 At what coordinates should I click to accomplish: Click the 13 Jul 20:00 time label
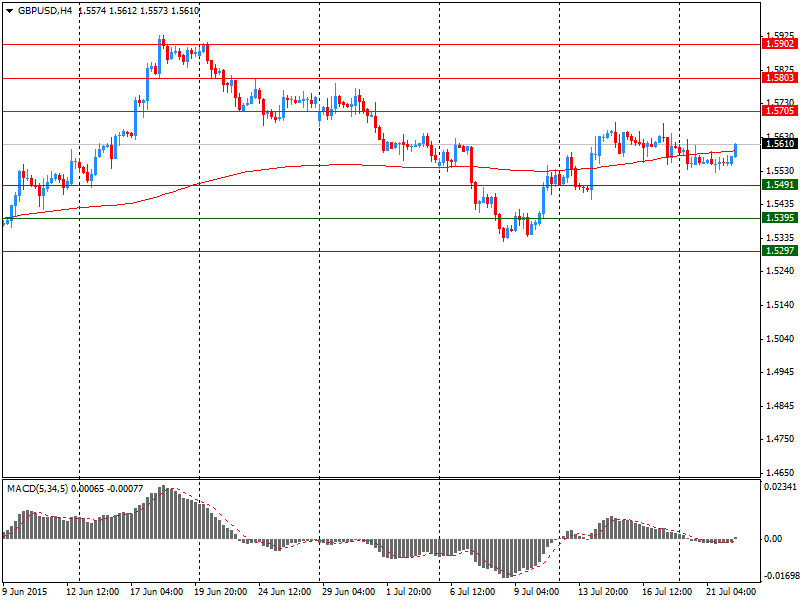[604, 592]
